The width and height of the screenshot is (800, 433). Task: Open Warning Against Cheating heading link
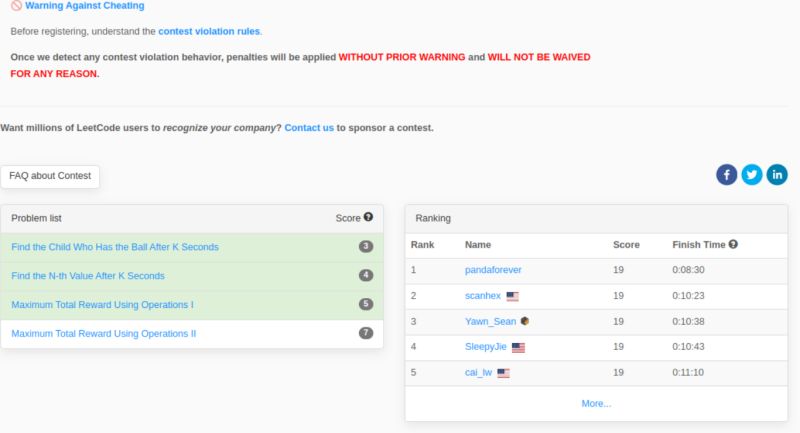tap(85, 6)
